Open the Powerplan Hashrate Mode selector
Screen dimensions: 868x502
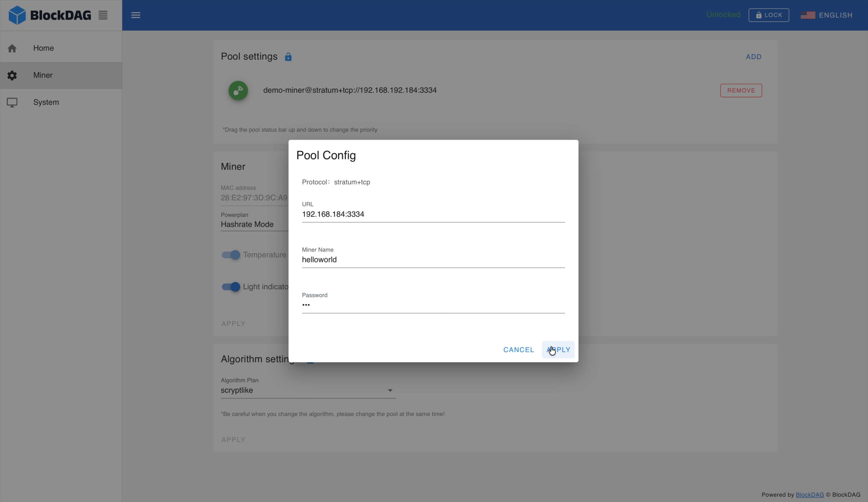coord(247,224)
